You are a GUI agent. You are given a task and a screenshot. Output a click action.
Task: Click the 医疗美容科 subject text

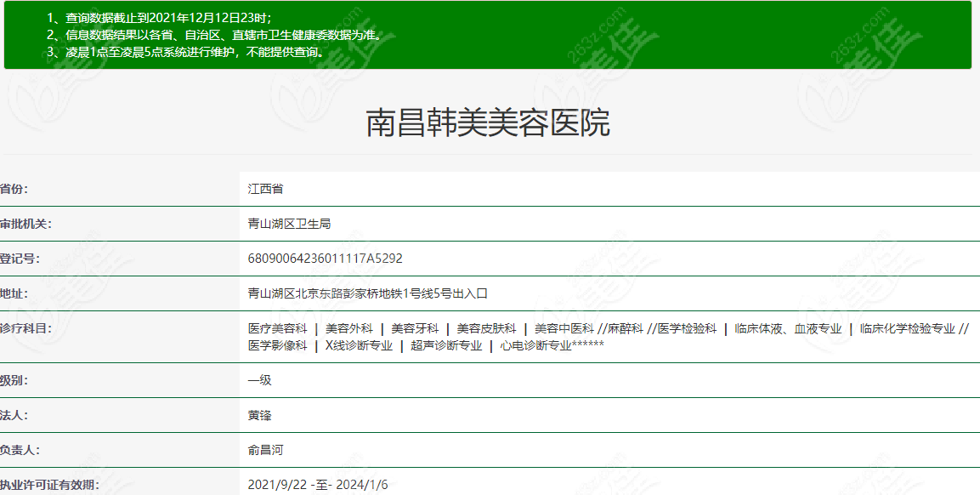[277, 328]
